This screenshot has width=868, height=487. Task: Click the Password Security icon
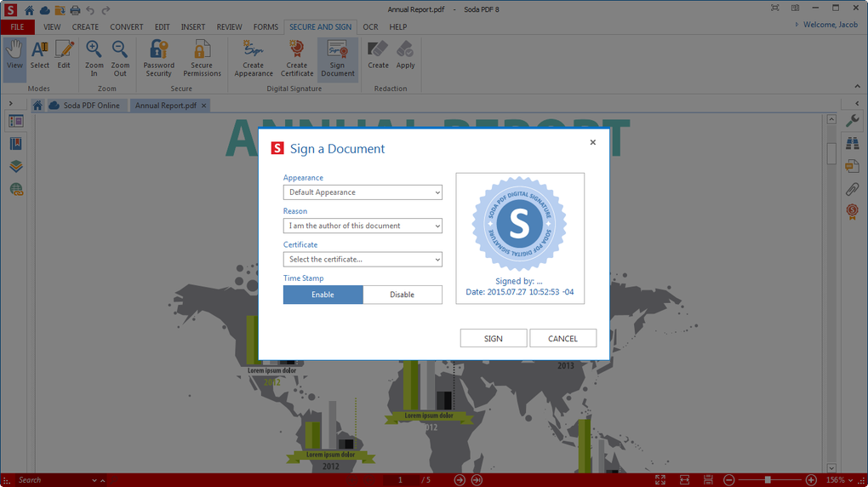158,51
